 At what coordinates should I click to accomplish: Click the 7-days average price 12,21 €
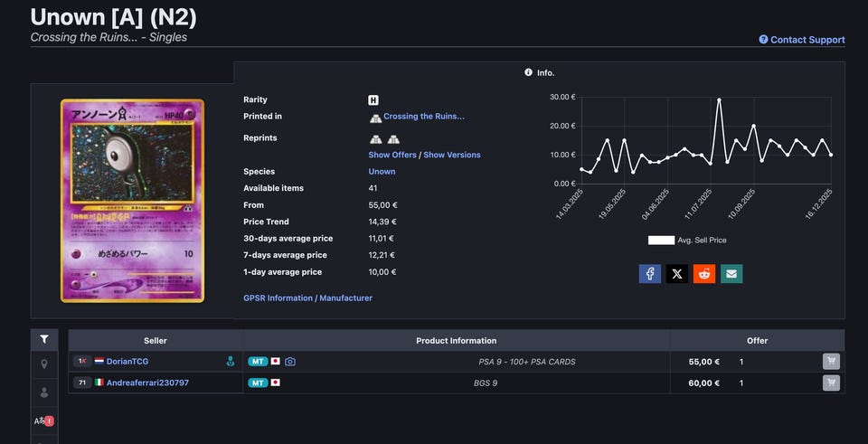382,255
